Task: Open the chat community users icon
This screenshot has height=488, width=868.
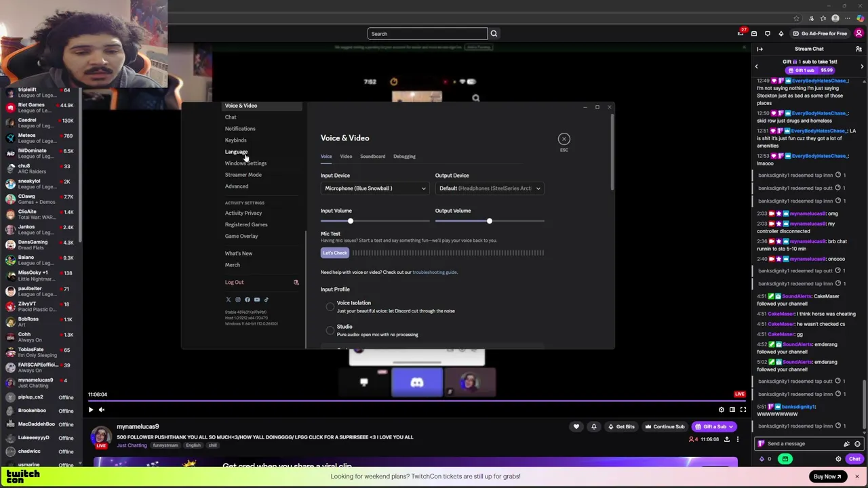Action: 859,49
